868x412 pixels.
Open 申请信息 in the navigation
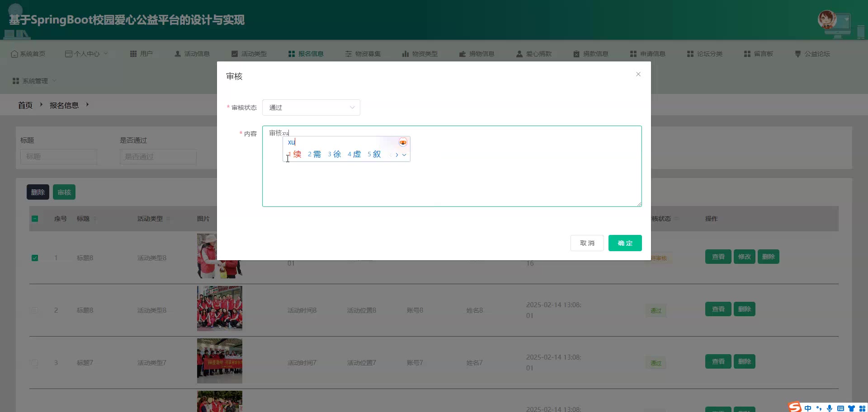[648, 54]
